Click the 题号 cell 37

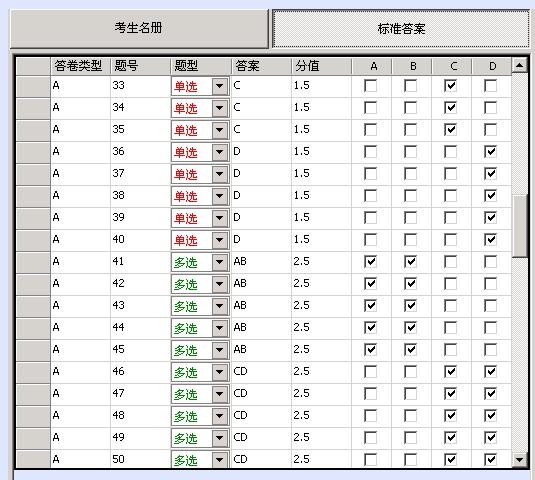click(x=141, y=174)
